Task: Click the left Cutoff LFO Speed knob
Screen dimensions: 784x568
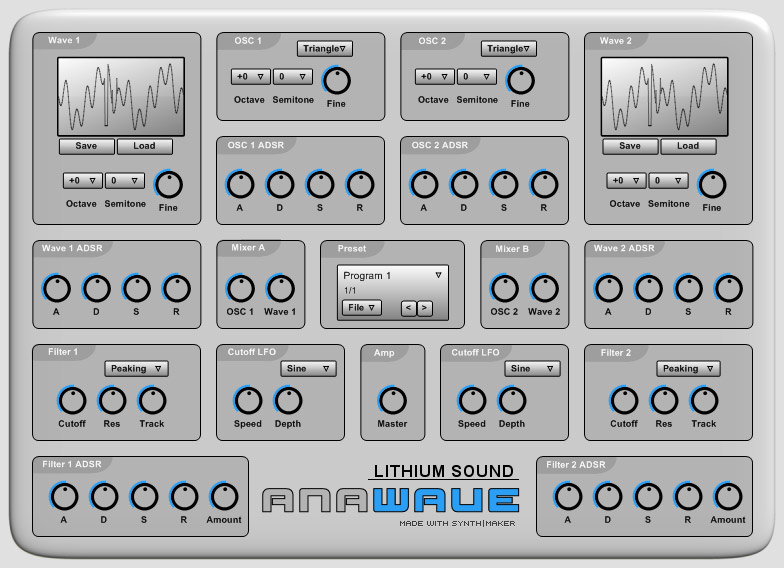Action: coord(248,401)
